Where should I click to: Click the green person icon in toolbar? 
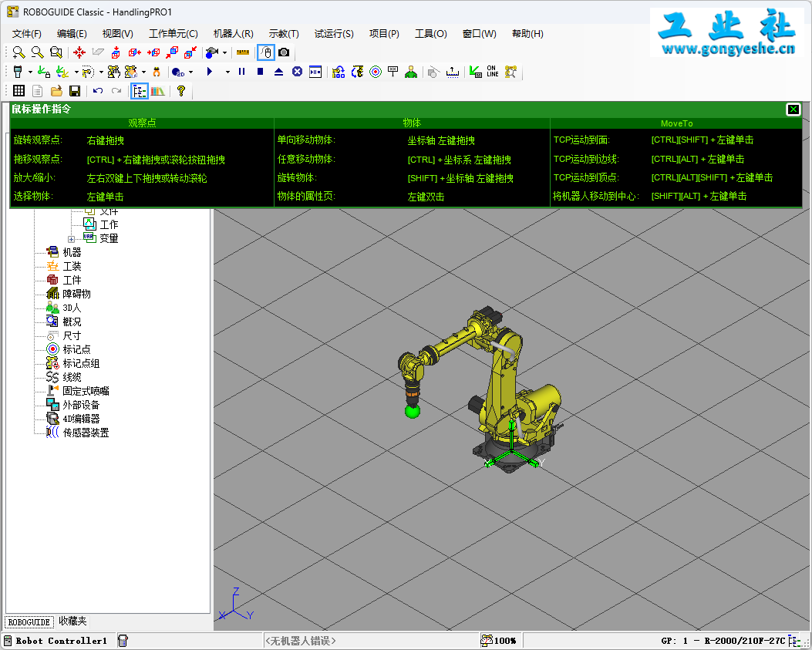411,72
